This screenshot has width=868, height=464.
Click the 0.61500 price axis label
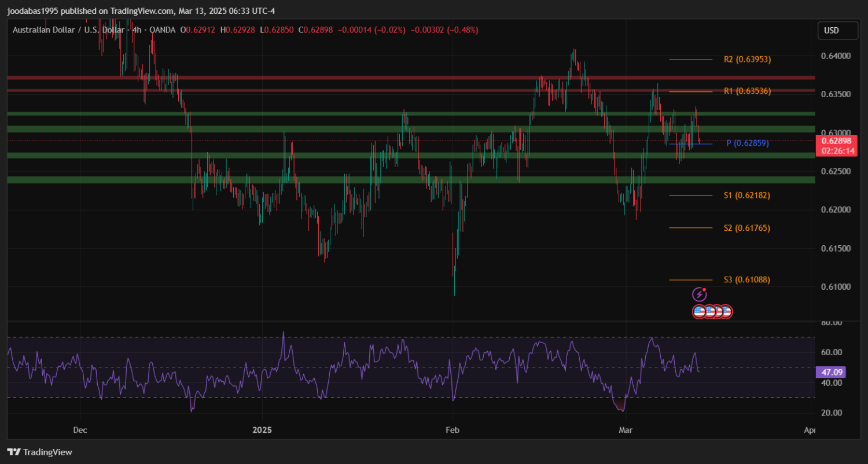click(836, 249)
